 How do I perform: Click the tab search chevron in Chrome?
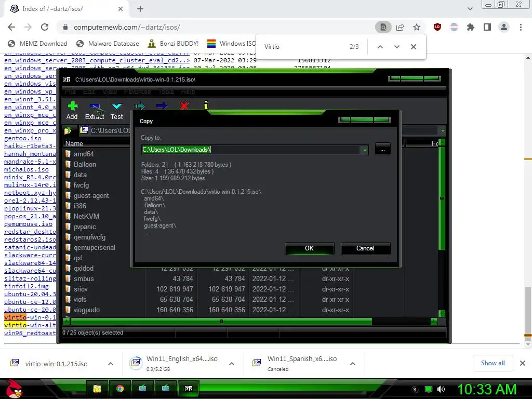tap(470, 9)
